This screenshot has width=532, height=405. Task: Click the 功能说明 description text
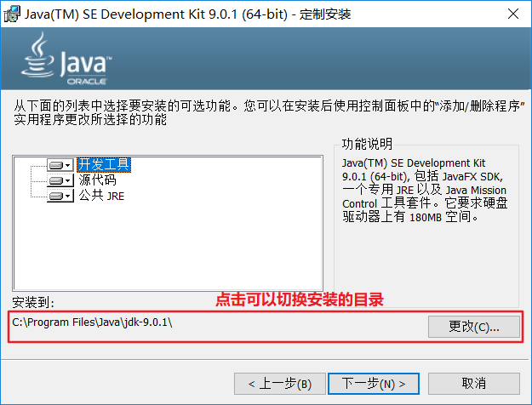425,190
